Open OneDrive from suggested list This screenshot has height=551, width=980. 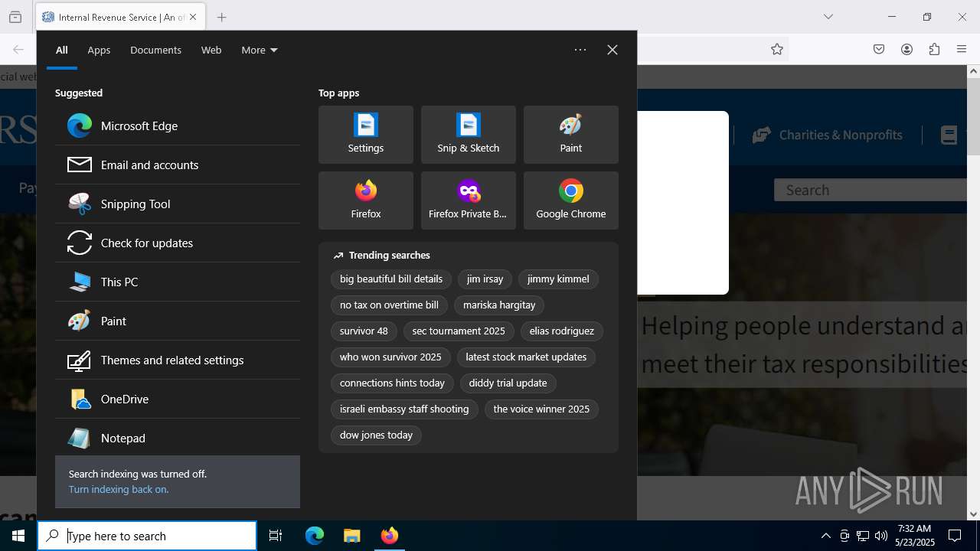click(178, 399)
